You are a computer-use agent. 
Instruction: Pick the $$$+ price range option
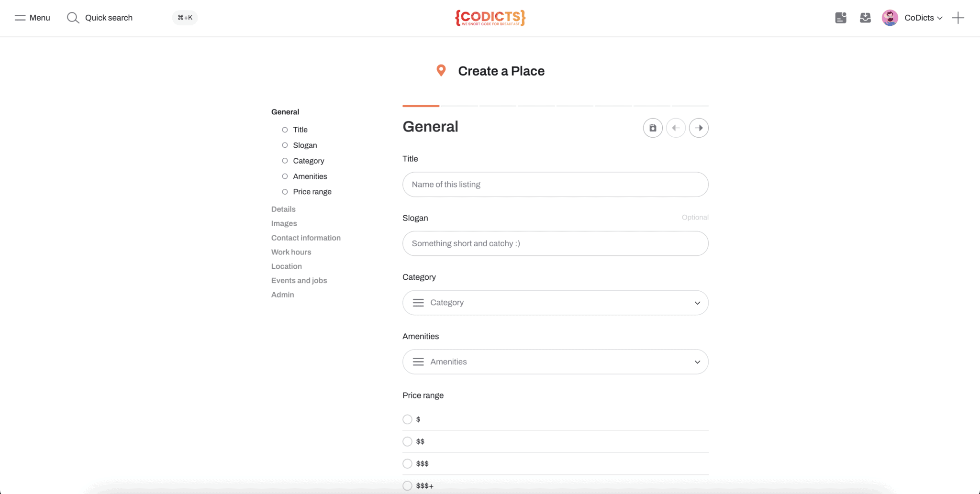coord(407,485)
